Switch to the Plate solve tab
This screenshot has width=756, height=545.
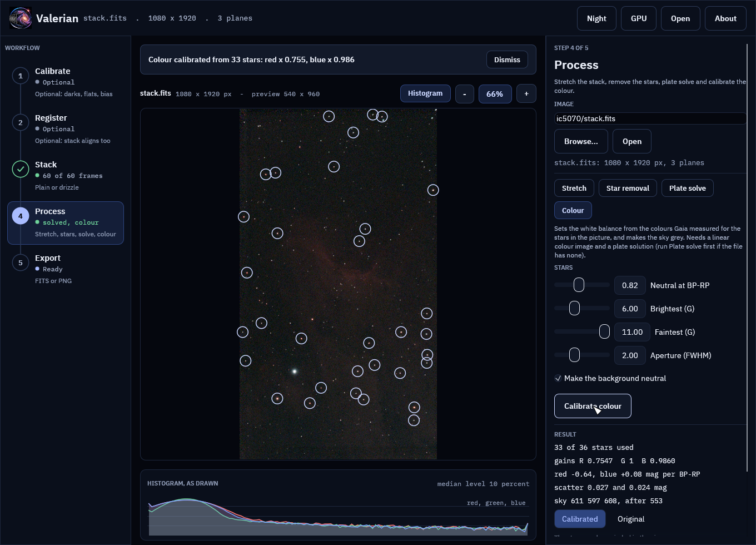click(x=688, y=188)
